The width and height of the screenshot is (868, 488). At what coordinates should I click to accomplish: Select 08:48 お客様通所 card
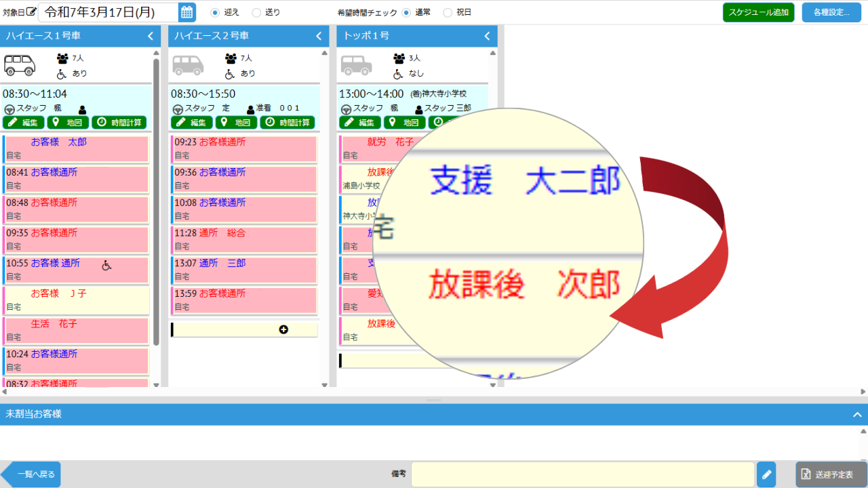pyautogui.click(x=76, y=209)
